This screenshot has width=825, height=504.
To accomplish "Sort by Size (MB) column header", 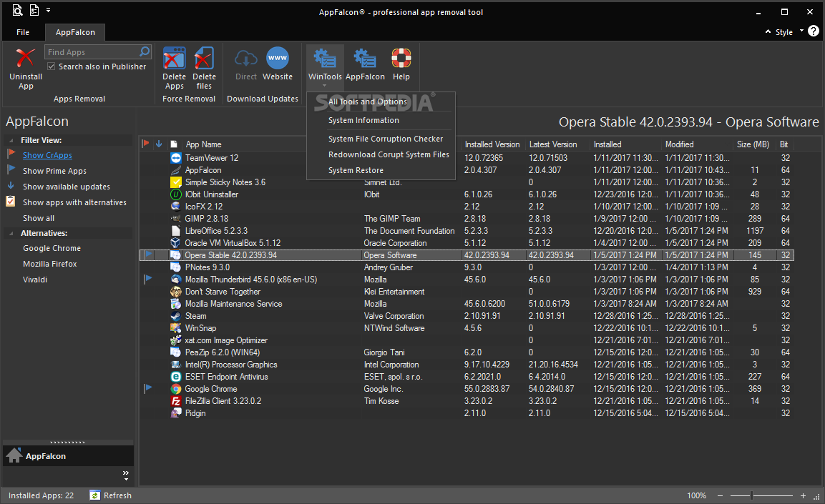I will 753,144.
